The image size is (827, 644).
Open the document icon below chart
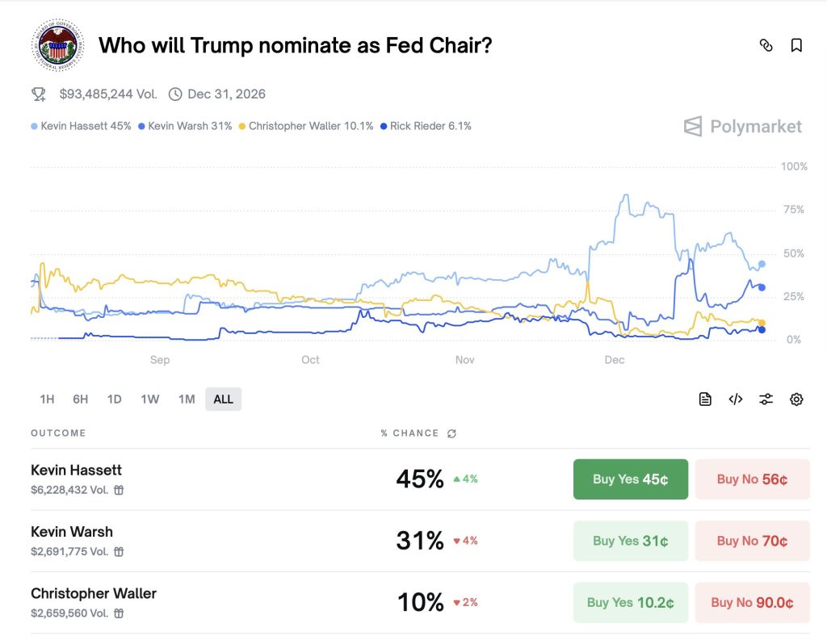point(705,399)
